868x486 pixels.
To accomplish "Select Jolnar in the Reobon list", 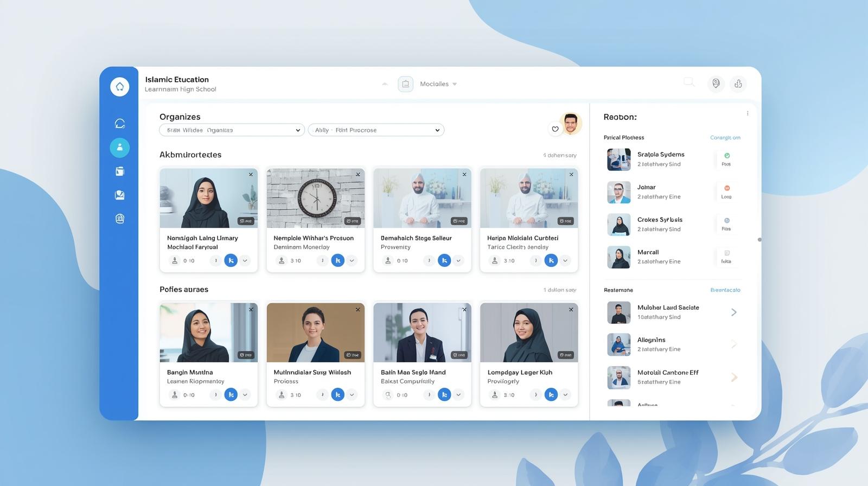I will point(673,192).
